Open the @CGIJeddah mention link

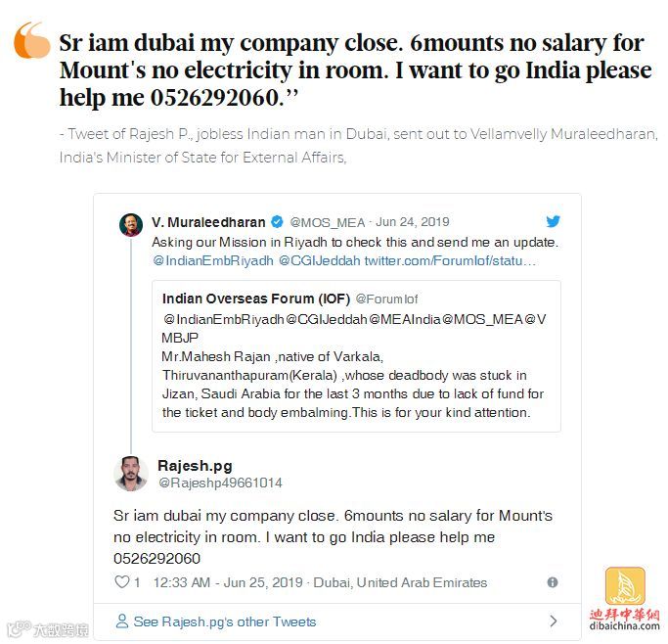click(320, 260)
